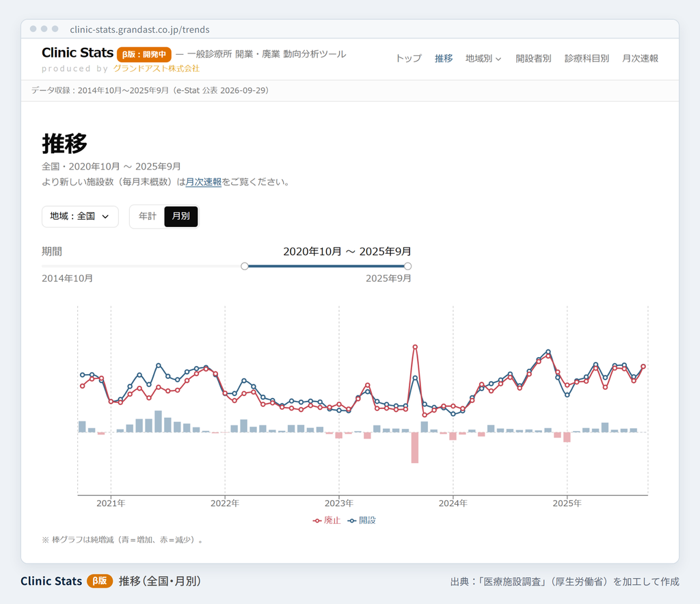Click the 2022年 axis label
The width and height of the screenshot is (700, 604).
coord(225,503)
